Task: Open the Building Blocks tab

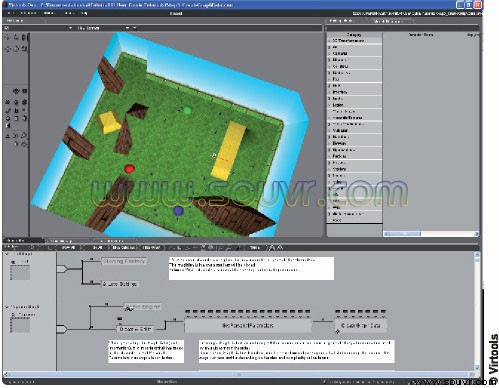Action: 342,21
